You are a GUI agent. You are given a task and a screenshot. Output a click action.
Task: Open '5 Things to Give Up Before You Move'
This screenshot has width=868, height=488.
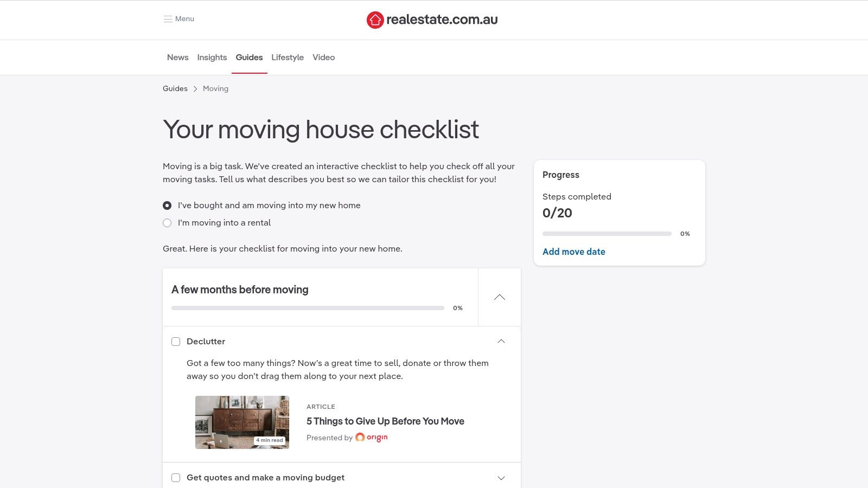click(385, 421)
